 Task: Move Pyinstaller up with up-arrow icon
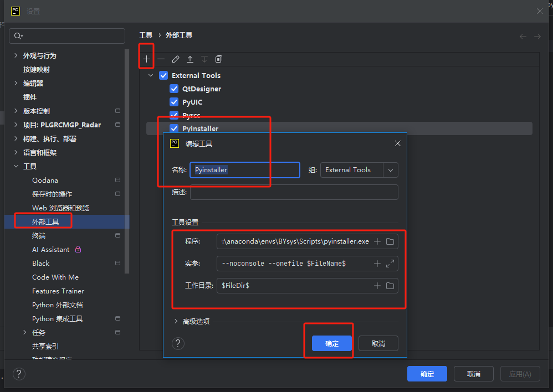[190, 59]
